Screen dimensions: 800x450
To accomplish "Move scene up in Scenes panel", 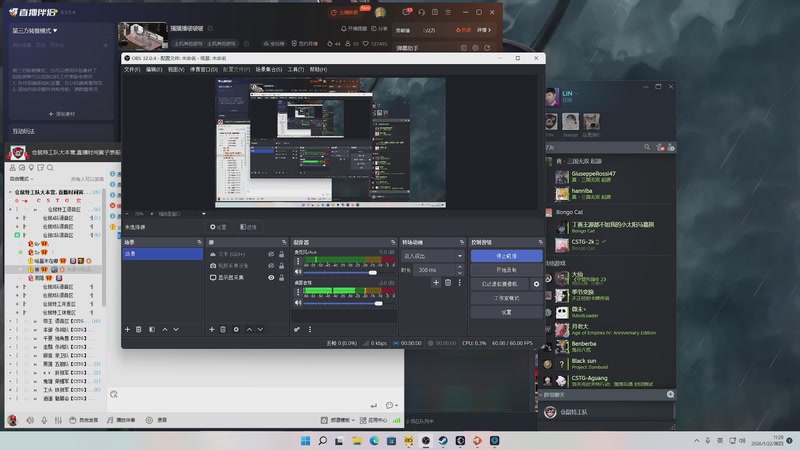I will pyautogui.click(x=165, y=330).
